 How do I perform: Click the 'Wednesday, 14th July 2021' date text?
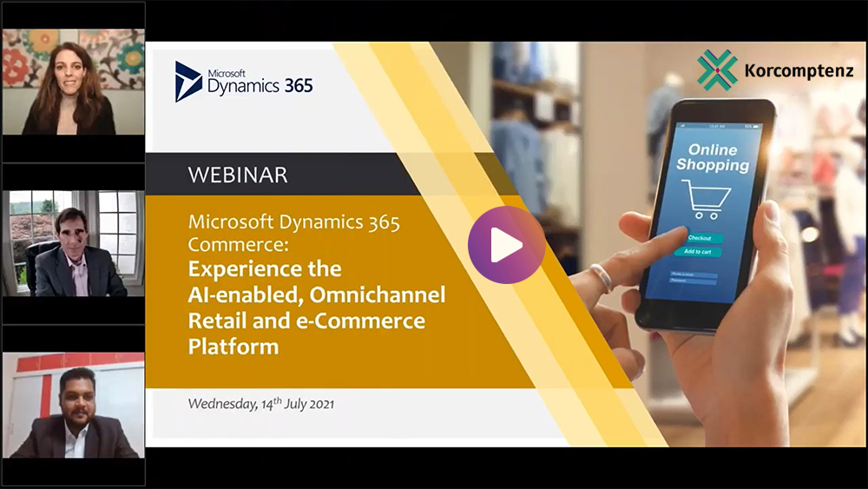260,403
